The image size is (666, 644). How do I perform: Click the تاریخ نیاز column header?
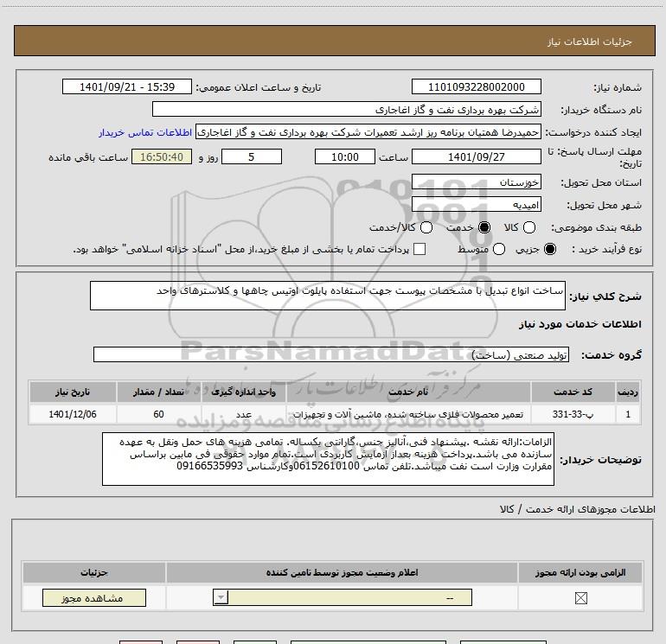click(73, 392)
